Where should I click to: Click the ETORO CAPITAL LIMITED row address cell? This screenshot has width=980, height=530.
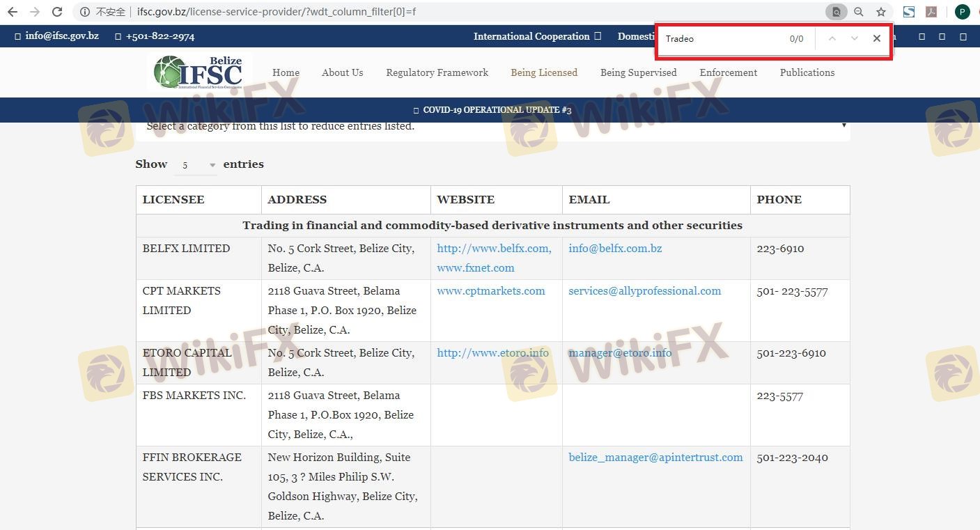click(x=346, y=363)
